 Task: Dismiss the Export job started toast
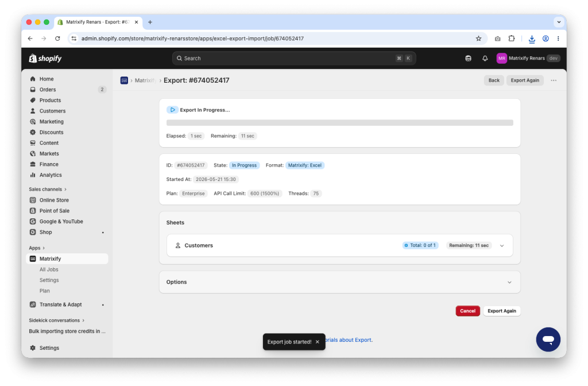click(317, 342)
